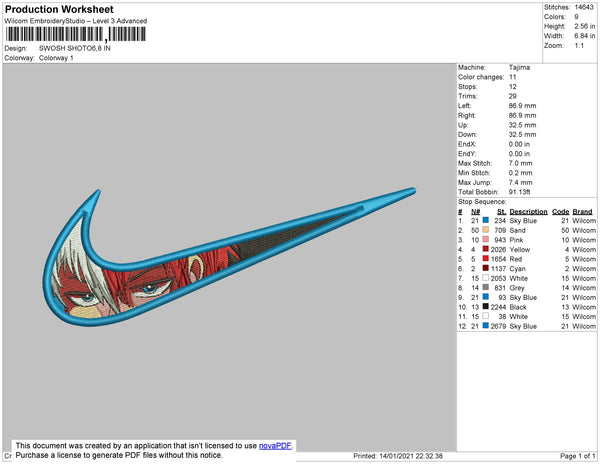600x464 pixels.
Task: Click the Colors value 9
Action: click(576, 17)
